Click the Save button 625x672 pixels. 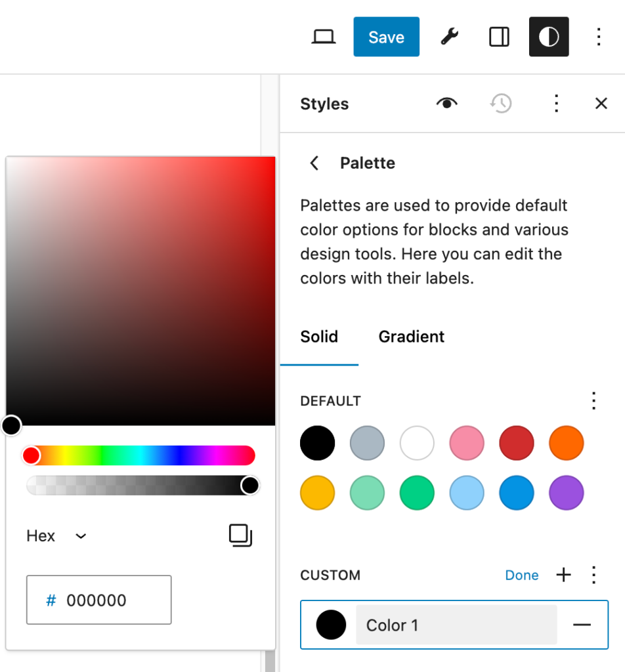(386, 37)
